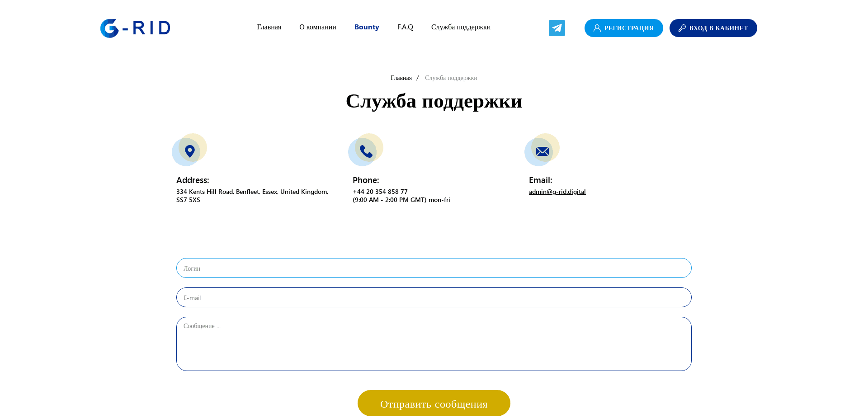
Task: Navigate to Служба поддержки in the header
Action: 461,27
